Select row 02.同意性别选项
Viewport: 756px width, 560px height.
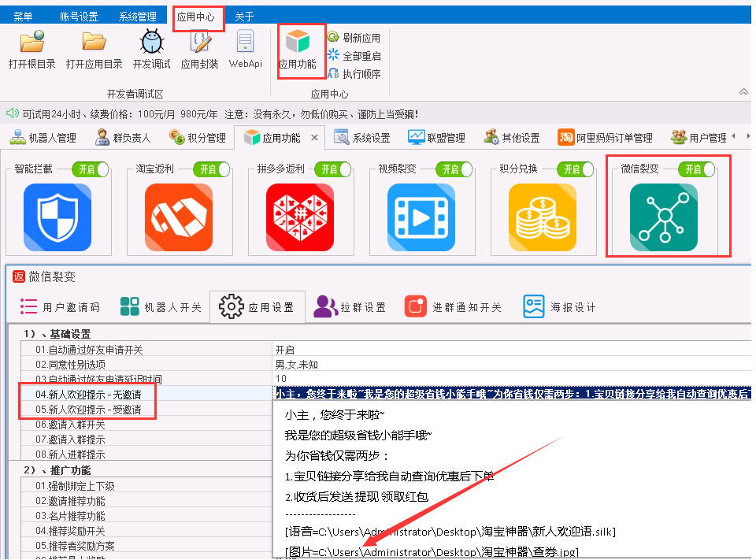click(146, 365)
